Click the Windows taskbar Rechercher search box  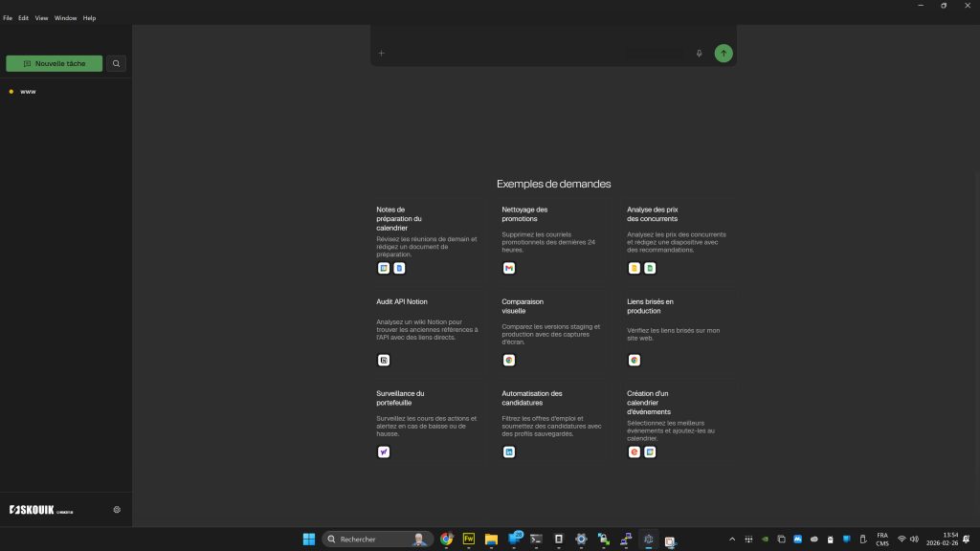(x=368, y=540)
